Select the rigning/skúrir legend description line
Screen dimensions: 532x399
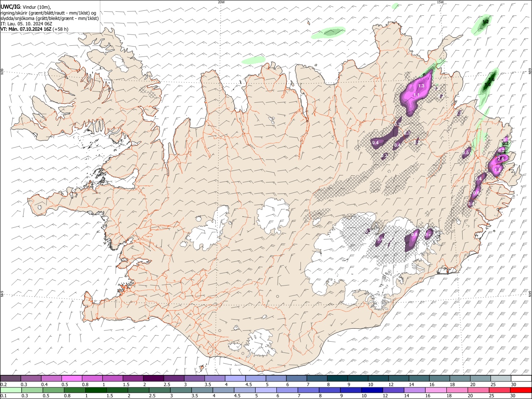tap(48, 12)
